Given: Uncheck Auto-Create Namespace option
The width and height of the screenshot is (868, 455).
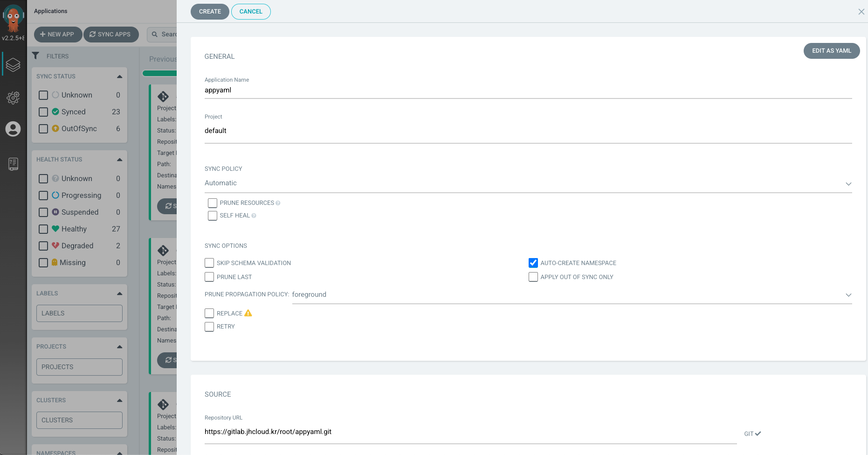Looking at the screenshot, I should tap(533, 263).
